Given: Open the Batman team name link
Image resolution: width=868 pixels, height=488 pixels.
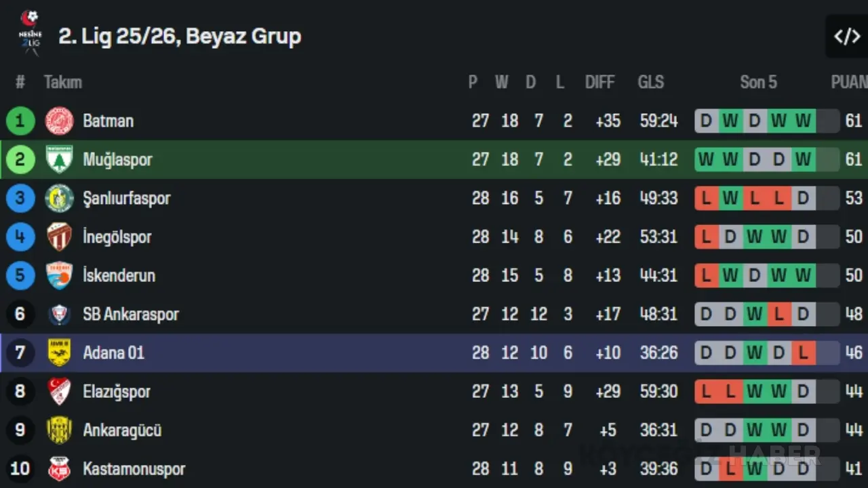Looking at the screenshot, I should (108, 121).
